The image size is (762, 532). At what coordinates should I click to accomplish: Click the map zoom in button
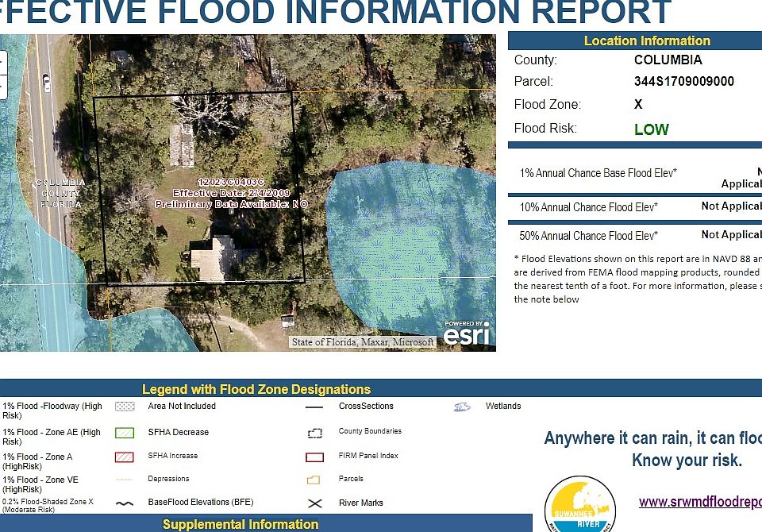pyautogui.click(x=2, y=62)
